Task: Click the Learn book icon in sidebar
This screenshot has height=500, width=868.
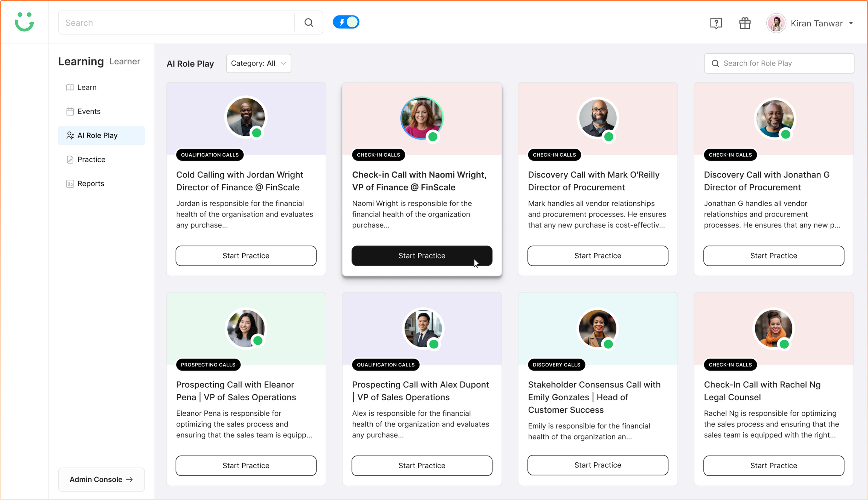Action: [x=70, y=88]
